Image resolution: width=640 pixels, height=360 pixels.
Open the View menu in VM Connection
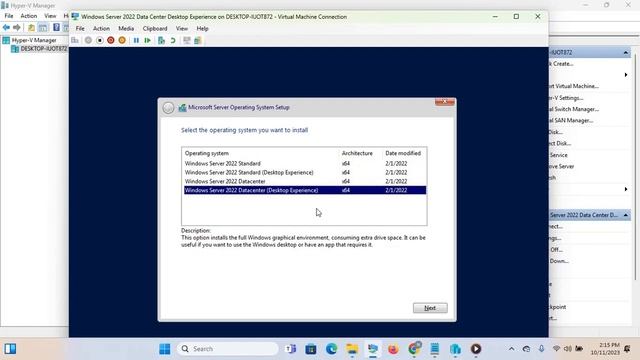(x=182, y=29)
